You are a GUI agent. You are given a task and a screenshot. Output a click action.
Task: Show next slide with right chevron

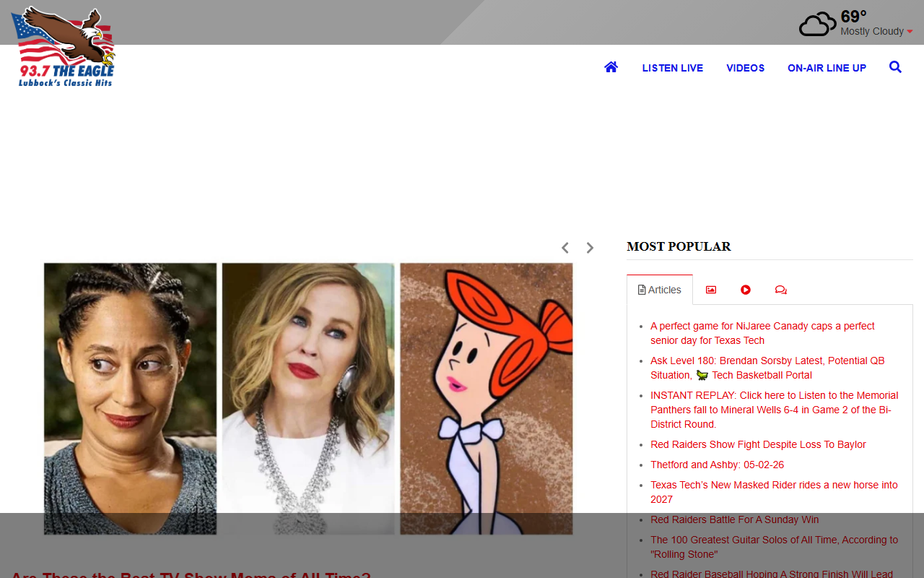click(x=590, y=248)
